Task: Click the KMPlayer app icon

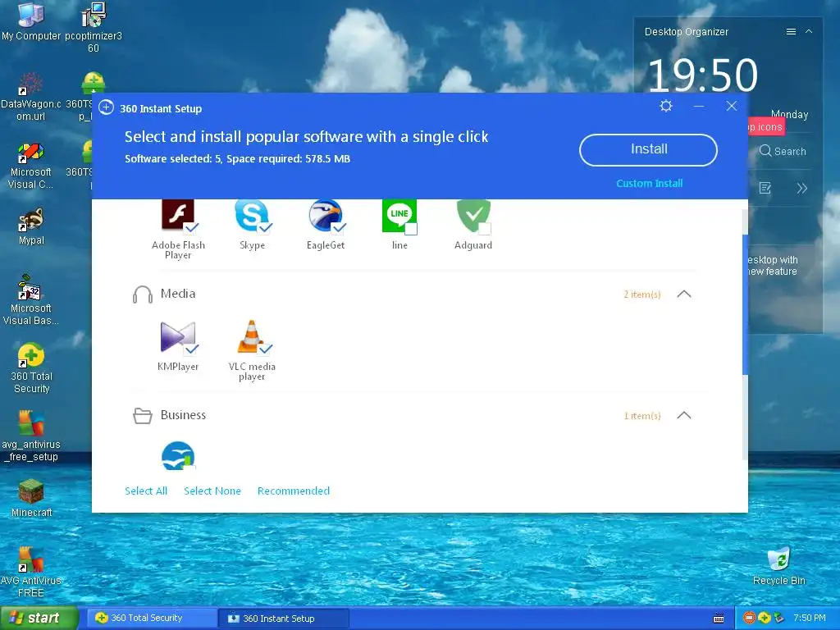Action: [178, 337]
